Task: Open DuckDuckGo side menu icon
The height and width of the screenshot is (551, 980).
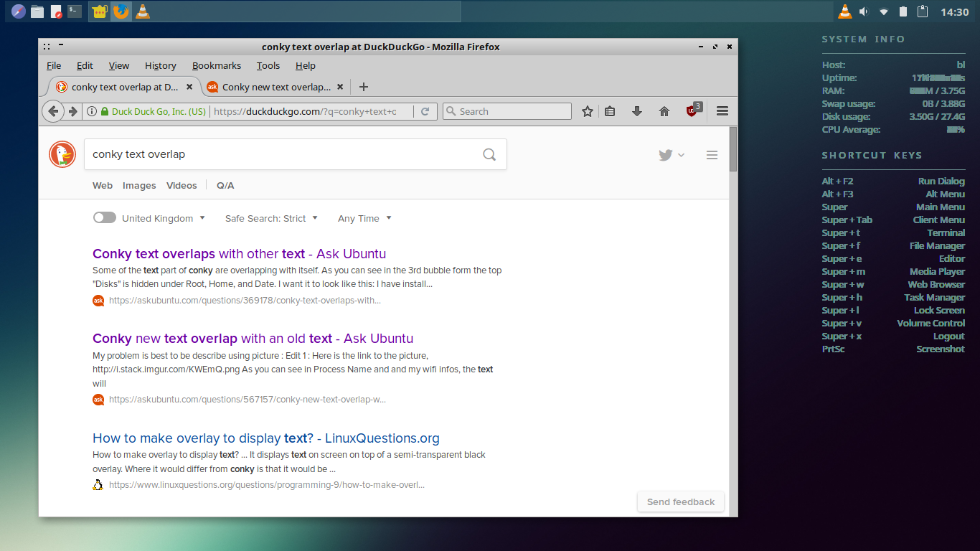Action: 712,155
